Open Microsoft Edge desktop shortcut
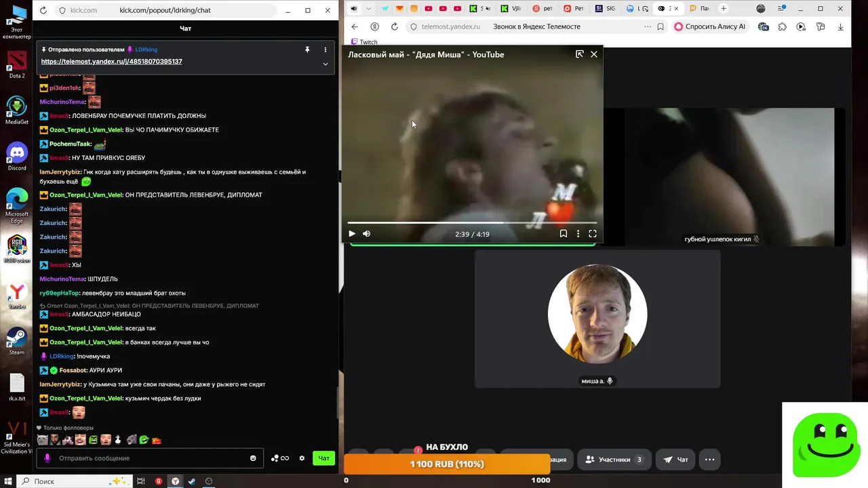The image size is (868, 488). (x=17, y=205)
